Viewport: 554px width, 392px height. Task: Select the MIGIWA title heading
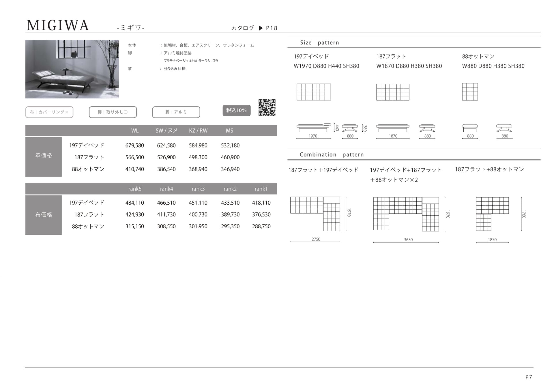pos(58,25)
